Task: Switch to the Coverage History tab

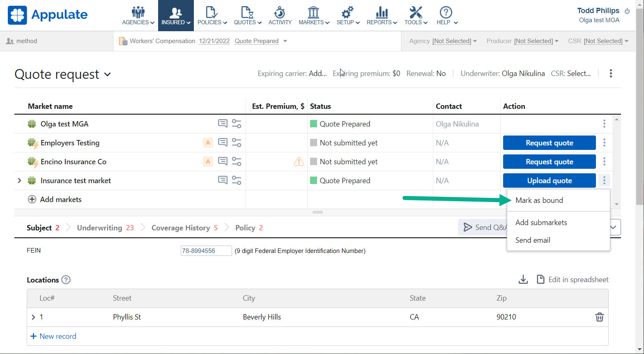Action: point(184,228)
